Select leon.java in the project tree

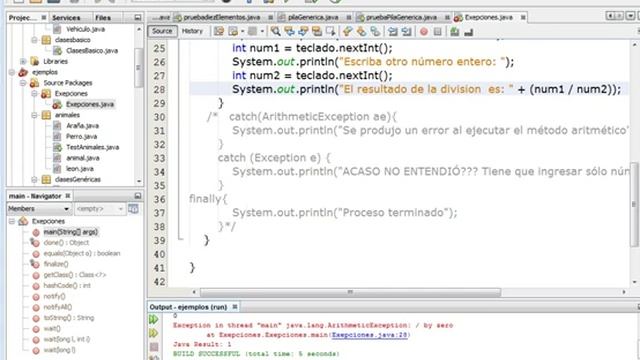pyautogui.click(x=80, y=169)
